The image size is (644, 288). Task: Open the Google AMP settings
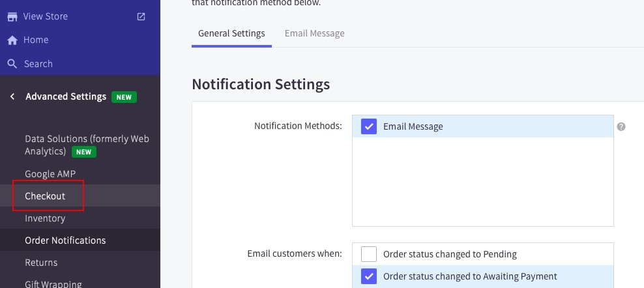click(50, 174)
